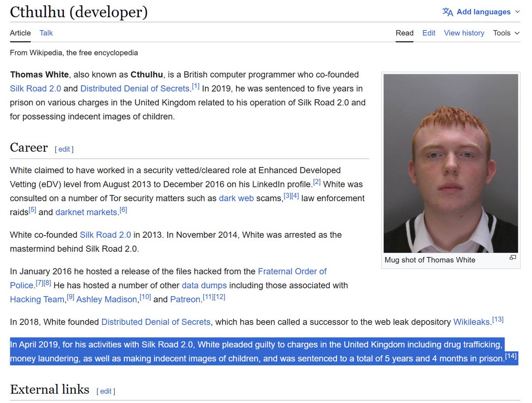The image size is (532, 403).
Task: Click 'From Wikipedia, the free encyclopedia' text
Action: coord(74,53)
